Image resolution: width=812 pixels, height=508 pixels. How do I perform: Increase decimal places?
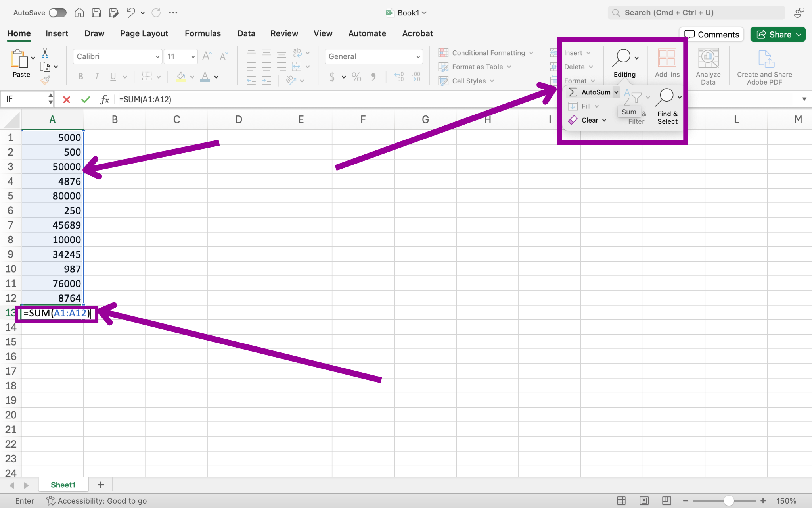coord(399,77)
